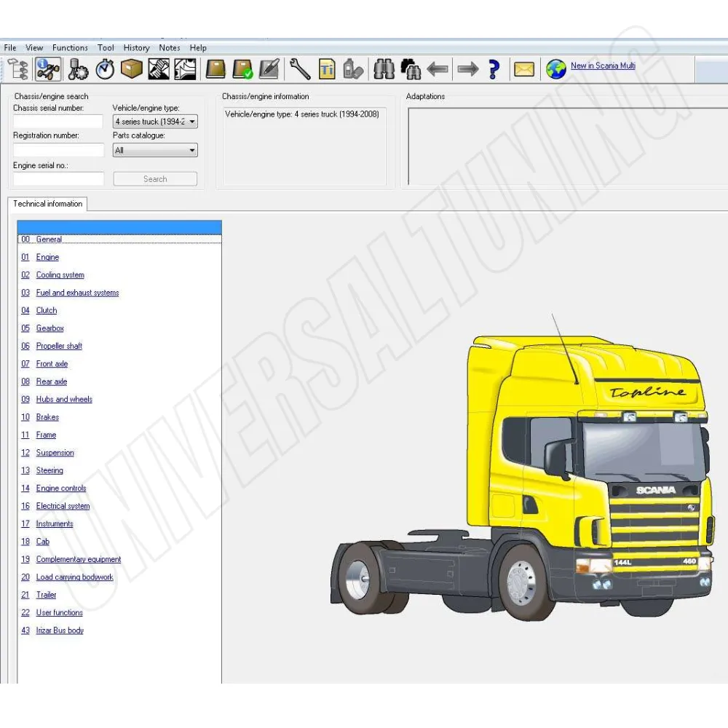The width and height of the screenshot is (728, 728).
Task: Click the Chassis serial number input field
Action: click(x=57, y=121)
